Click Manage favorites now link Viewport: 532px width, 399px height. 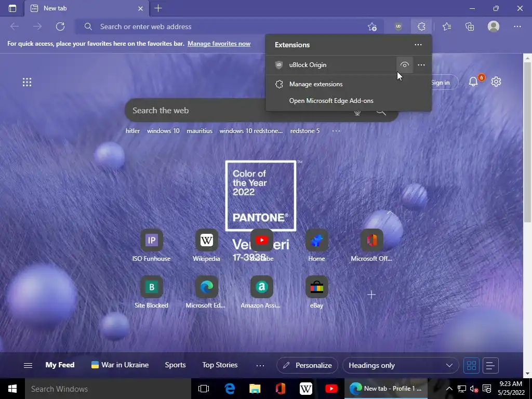tap(219, 44)
